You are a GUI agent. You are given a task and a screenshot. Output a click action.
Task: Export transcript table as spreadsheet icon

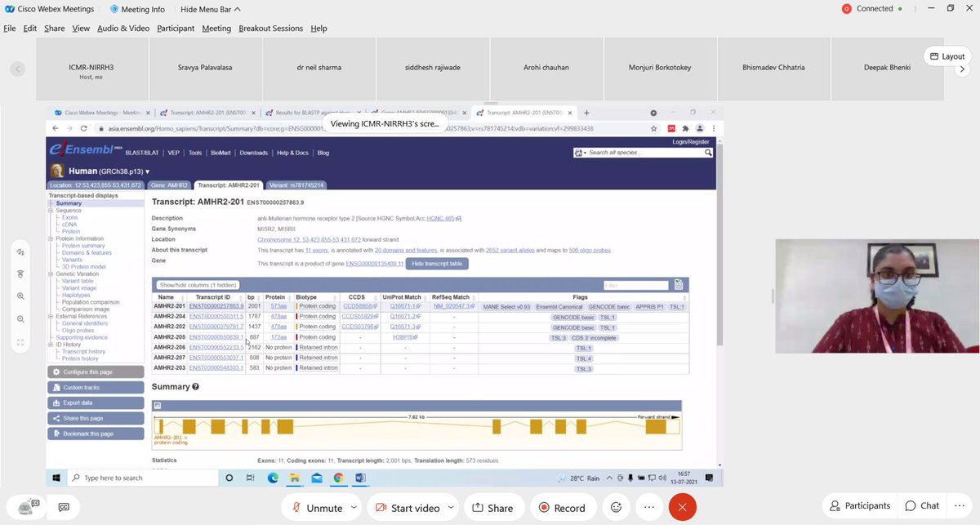(x=678, y=285)
